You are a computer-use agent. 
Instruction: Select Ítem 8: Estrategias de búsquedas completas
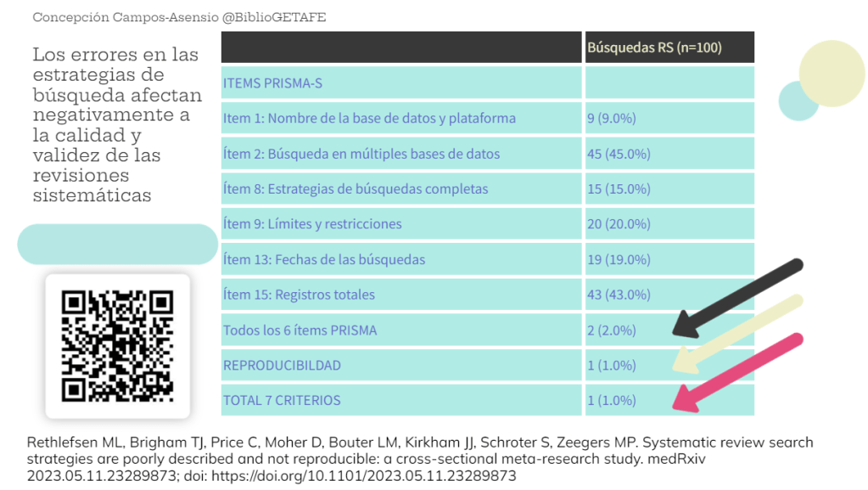(356, 189)
